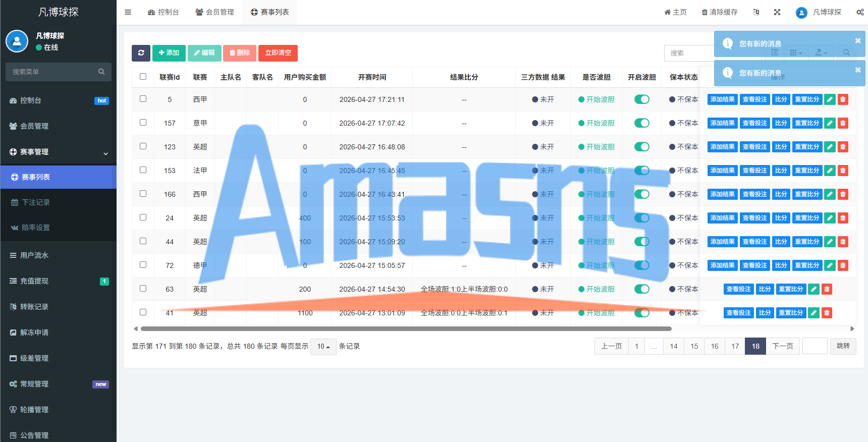The image size is (868, 442).
Task: Open 常规管理 sidebar menu
Action: pyautogui.click(x=59, y=384)
